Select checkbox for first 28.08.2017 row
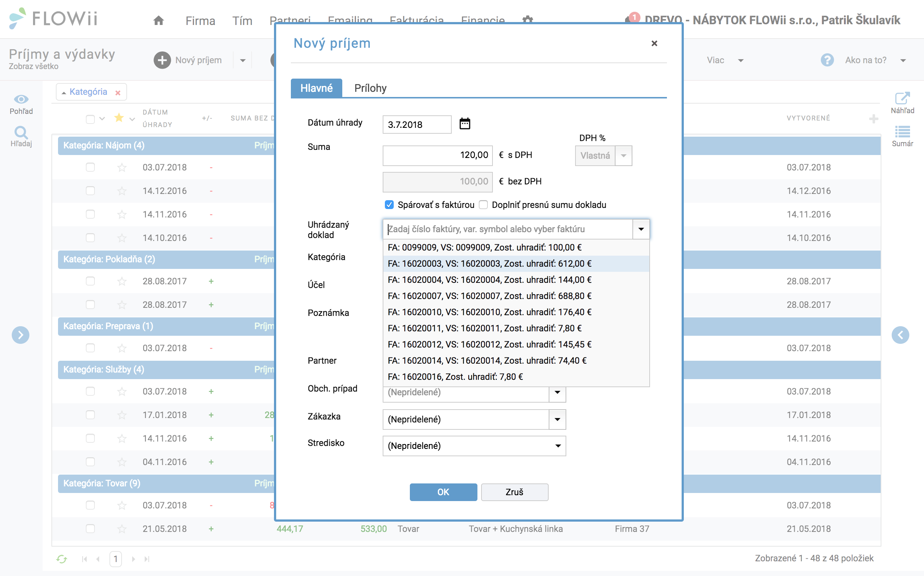 (x=90, y=281)
